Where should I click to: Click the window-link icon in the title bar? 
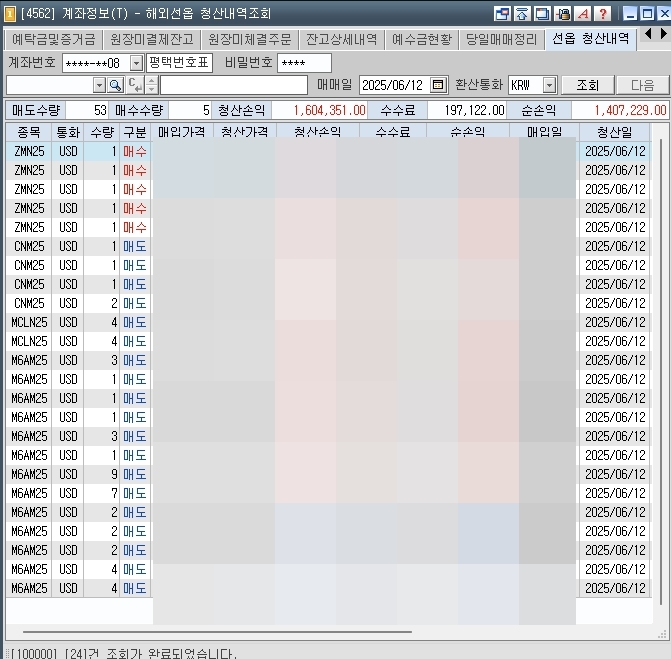coord(502,14)
